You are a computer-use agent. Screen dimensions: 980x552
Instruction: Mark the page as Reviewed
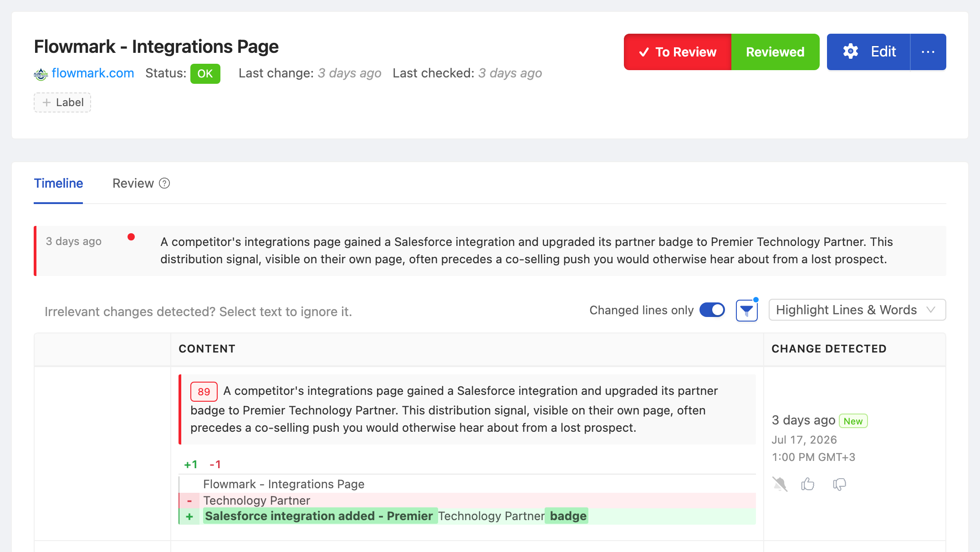775,52
